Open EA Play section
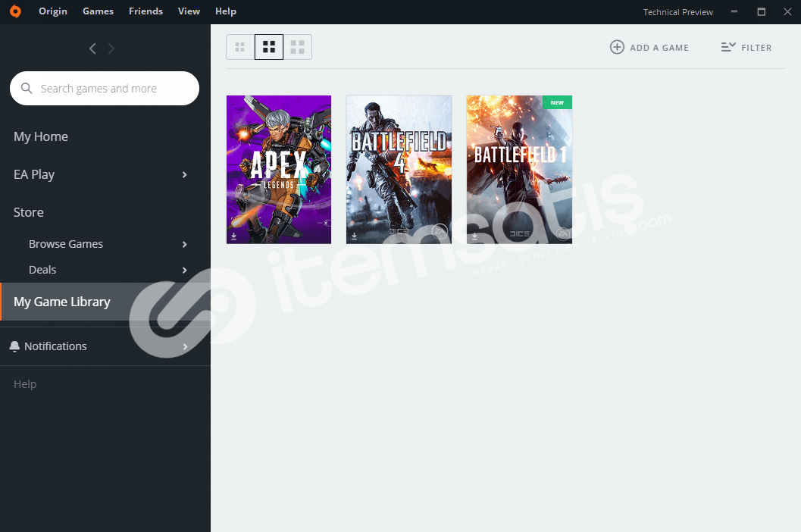Screen dimensions: 801x532 coord(34,174)
